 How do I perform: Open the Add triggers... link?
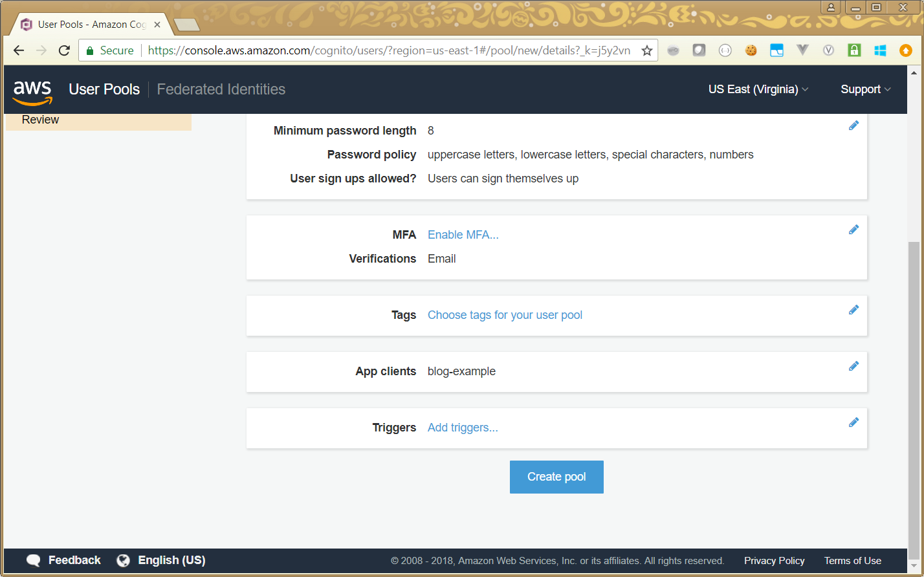(463, 428)
